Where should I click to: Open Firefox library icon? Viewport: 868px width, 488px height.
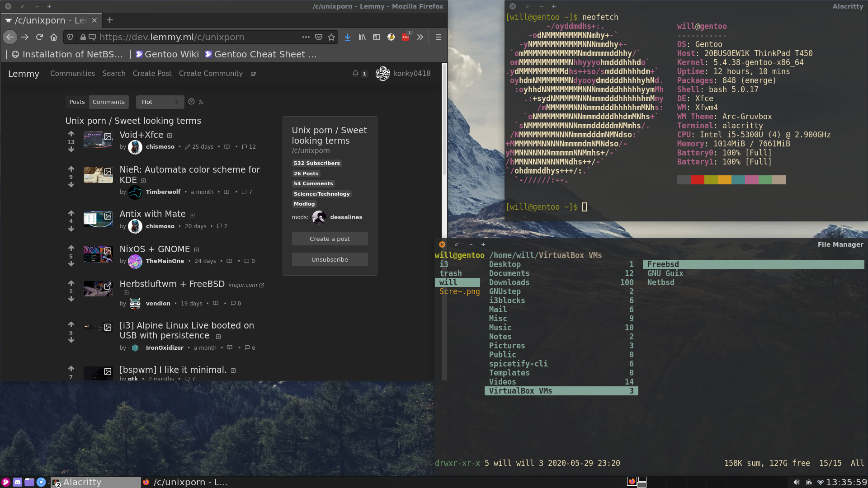(362, 37)
